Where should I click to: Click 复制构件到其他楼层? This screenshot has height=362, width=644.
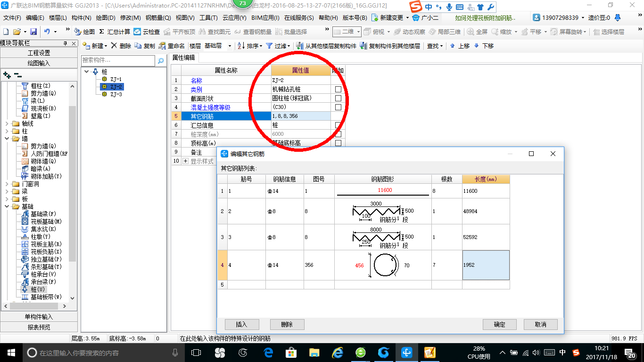[390, 46]
